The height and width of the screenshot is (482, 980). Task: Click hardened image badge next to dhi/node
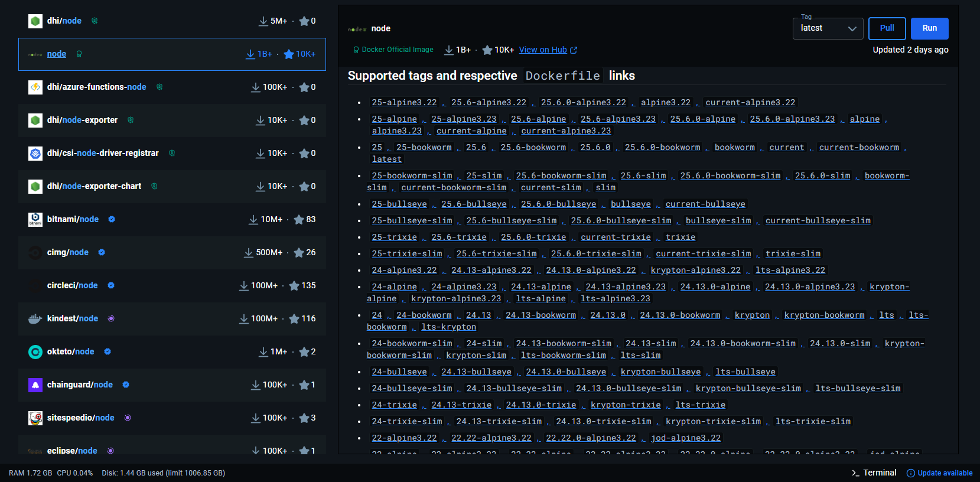pyautogui.click(x=95, y=21)
